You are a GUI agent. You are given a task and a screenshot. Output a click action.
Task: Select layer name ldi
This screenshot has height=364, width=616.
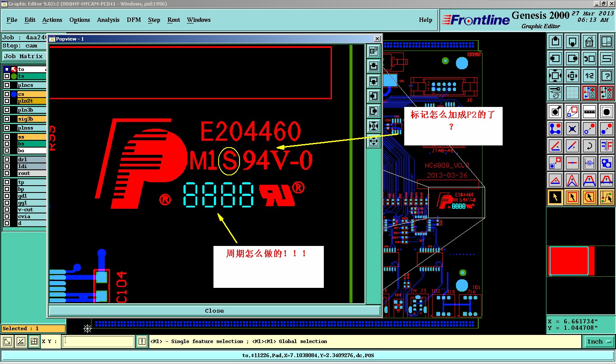pyautogui.click(x=31, y=166)
